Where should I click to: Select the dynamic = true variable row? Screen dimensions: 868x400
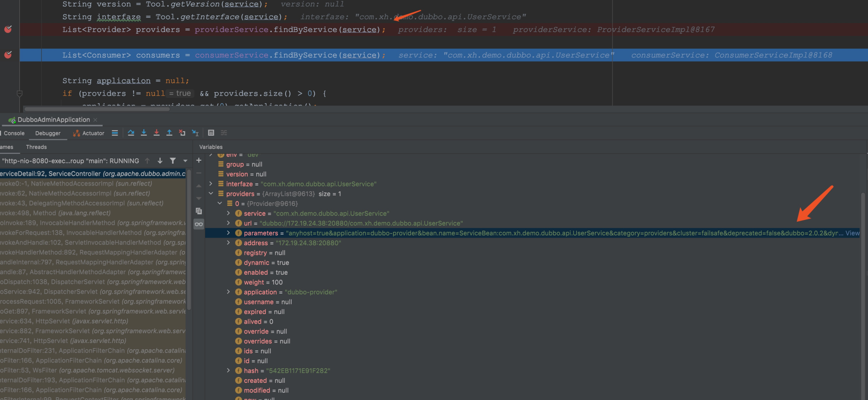tap(533, 262)
